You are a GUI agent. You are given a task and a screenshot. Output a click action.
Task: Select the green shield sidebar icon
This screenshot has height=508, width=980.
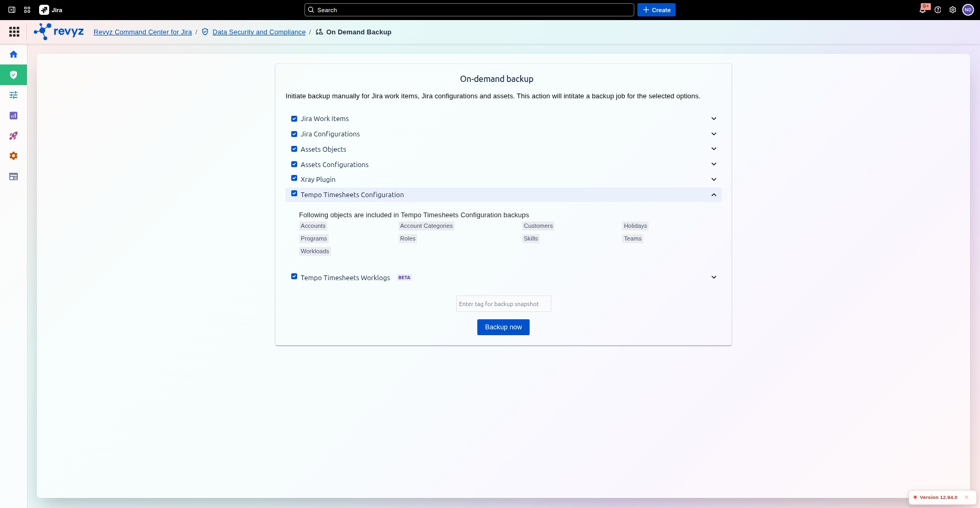click(14, 75)
